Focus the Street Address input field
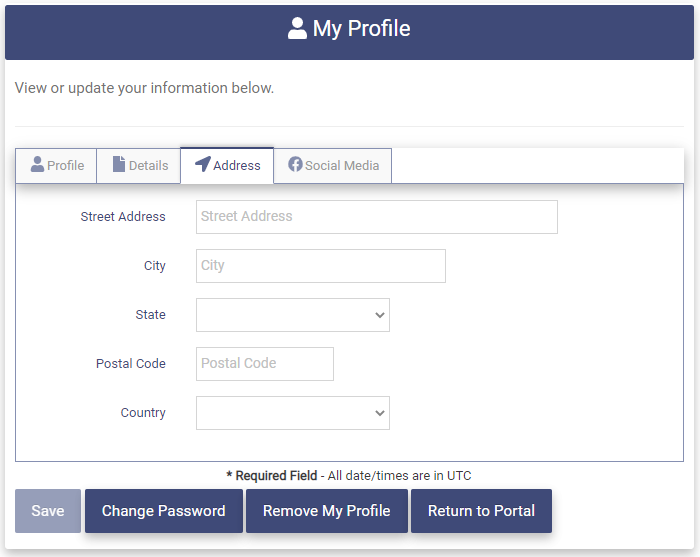700x557 pixels. pyautogui.click(x=376, y=217)
